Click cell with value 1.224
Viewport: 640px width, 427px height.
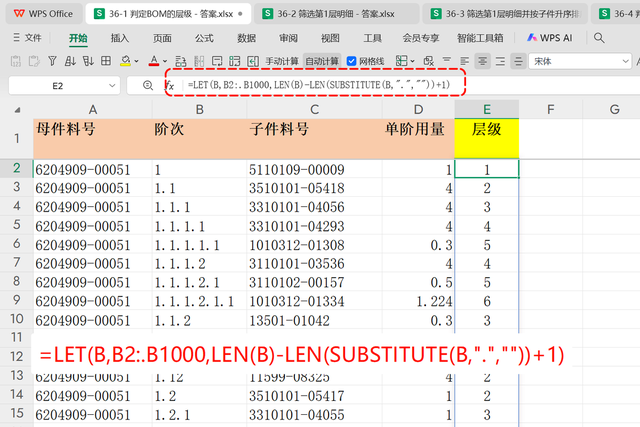(418, 301)
